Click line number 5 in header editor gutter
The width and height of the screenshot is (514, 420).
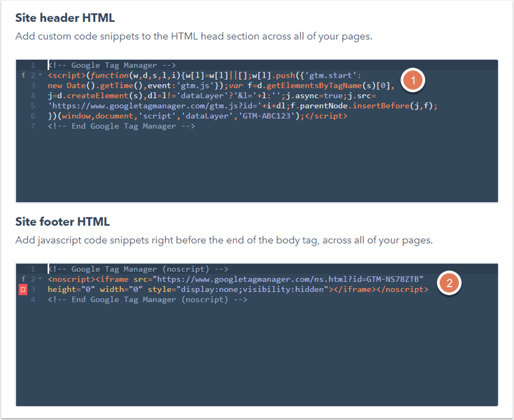33,105
